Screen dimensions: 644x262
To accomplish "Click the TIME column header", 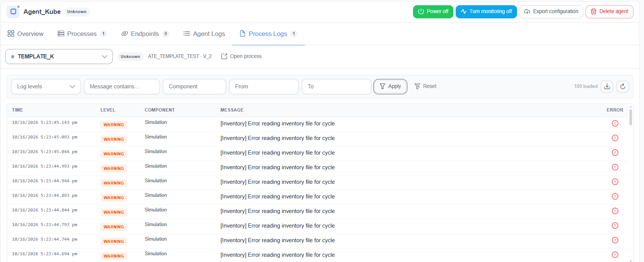I will click(18, 110).
